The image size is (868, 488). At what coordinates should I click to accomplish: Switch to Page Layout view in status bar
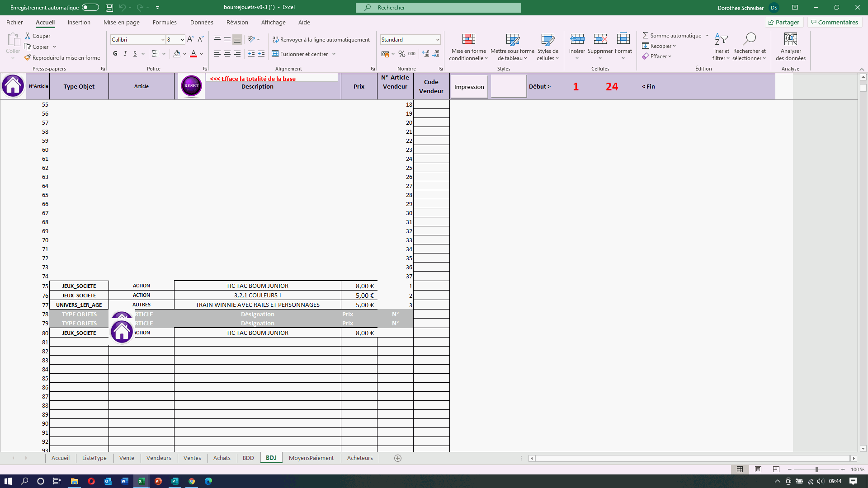click(758, 469)
